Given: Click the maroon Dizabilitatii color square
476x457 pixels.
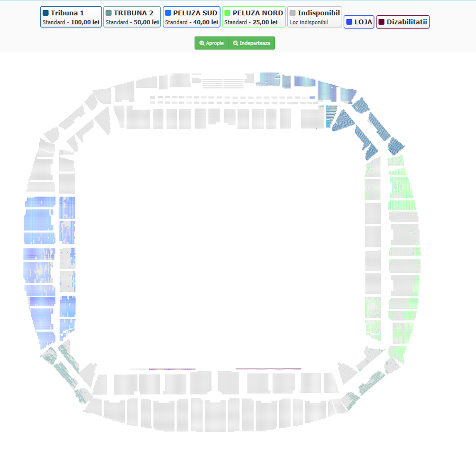Looking at the screenshot, I should [381, 22].
